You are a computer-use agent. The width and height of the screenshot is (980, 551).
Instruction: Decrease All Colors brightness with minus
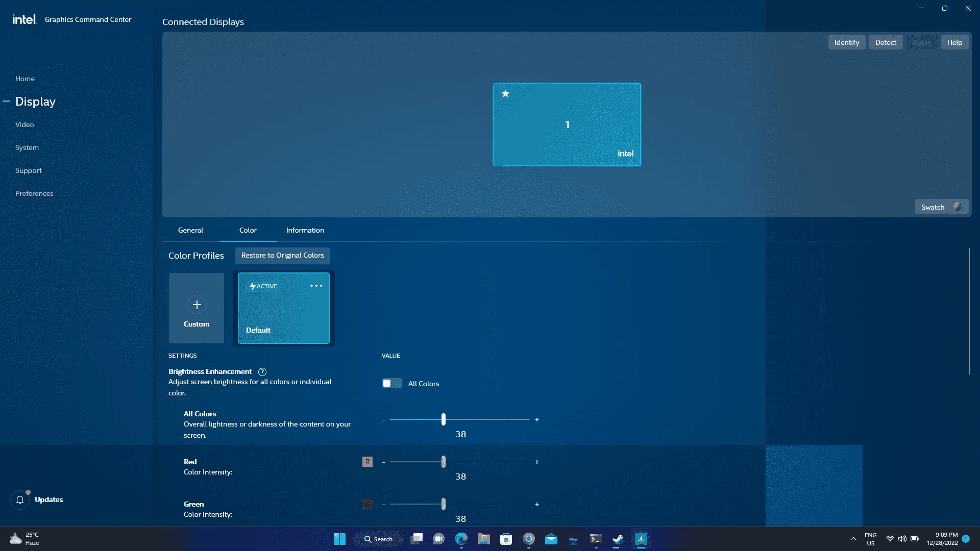pyautogui.click(x=384, y=419)
